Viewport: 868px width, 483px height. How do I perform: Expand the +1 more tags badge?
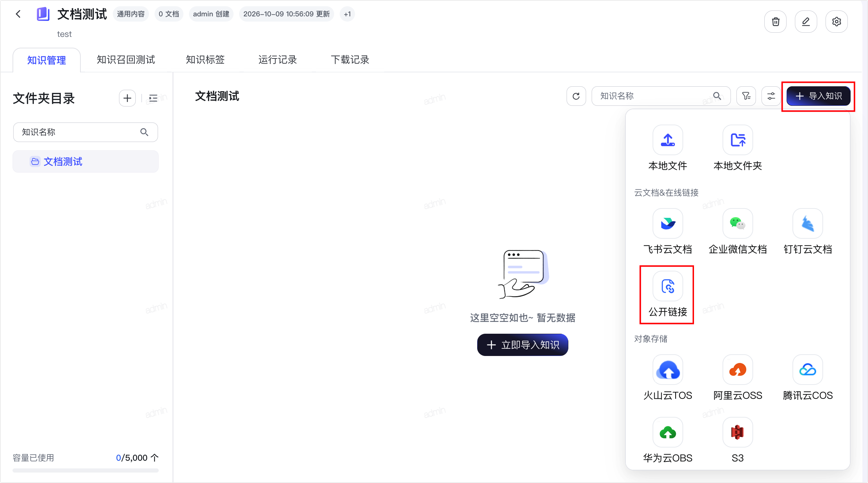click(x=347, y=14)
